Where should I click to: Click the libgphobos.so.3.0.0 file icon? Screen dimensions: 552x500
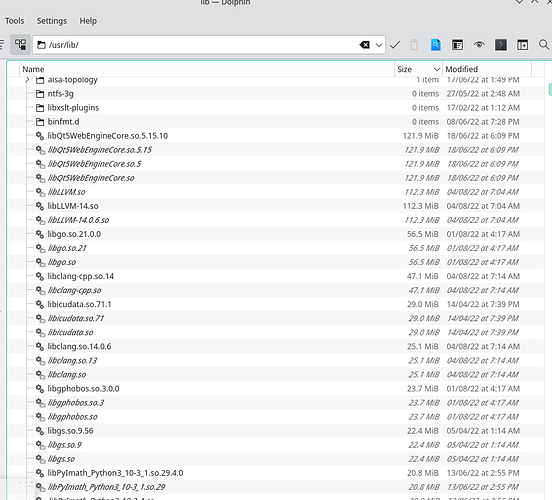click(x=40, y=389)
